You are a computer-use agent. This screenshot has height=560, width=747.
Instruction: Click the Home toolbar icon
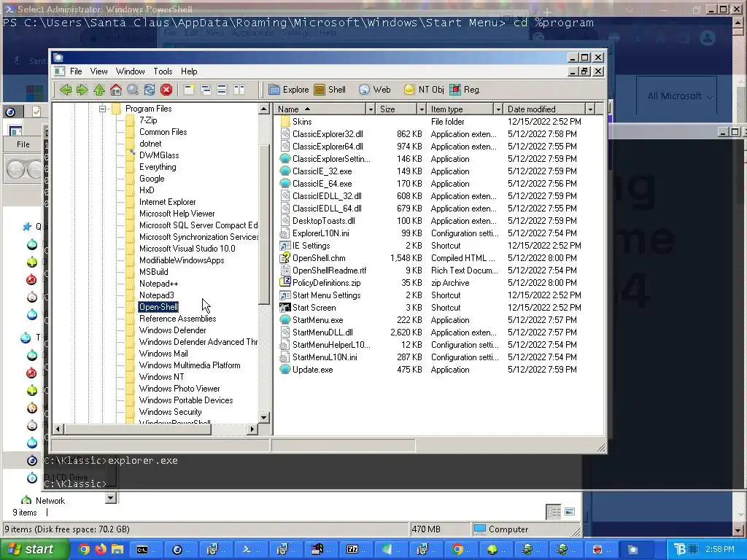[116, 90]
